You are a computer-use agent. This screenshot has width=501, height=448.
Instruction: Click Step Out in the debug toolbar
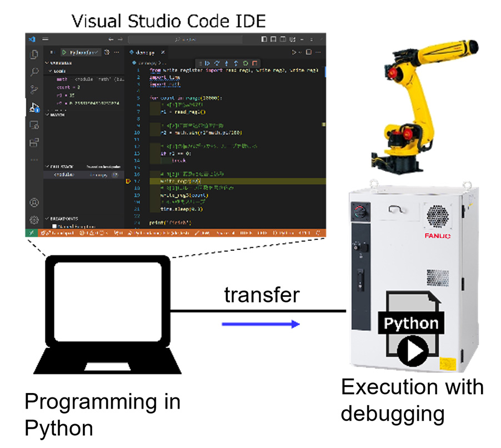point(236,63)
